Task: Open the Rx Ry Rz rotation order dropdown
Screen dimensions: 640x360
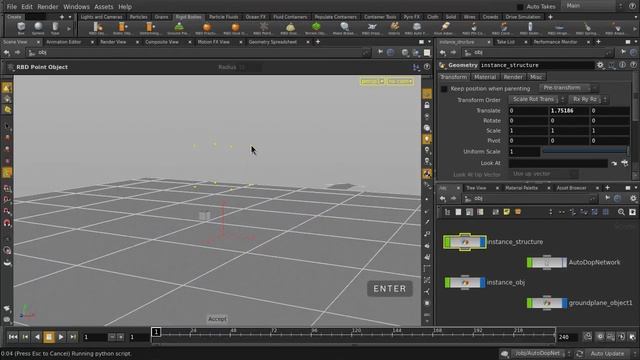Action: coord(588,99)
